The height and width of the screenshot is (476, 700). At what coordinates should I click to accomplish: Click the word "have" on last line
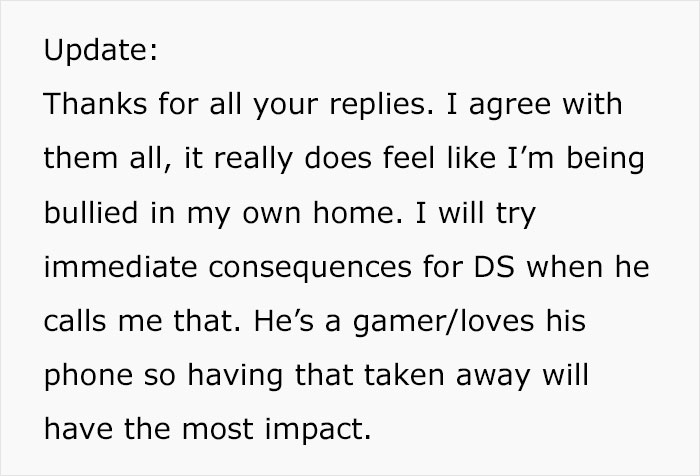[x=79, y=429]
